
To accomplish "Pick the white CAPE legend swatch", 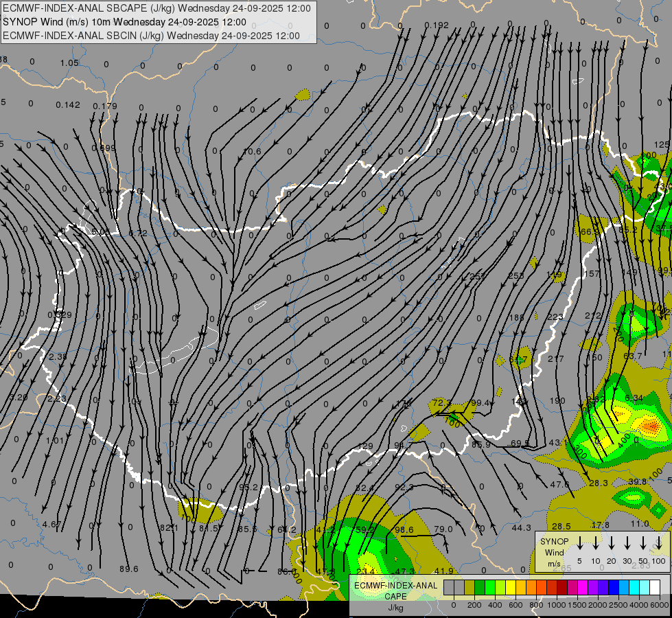I will pos(654,588).
